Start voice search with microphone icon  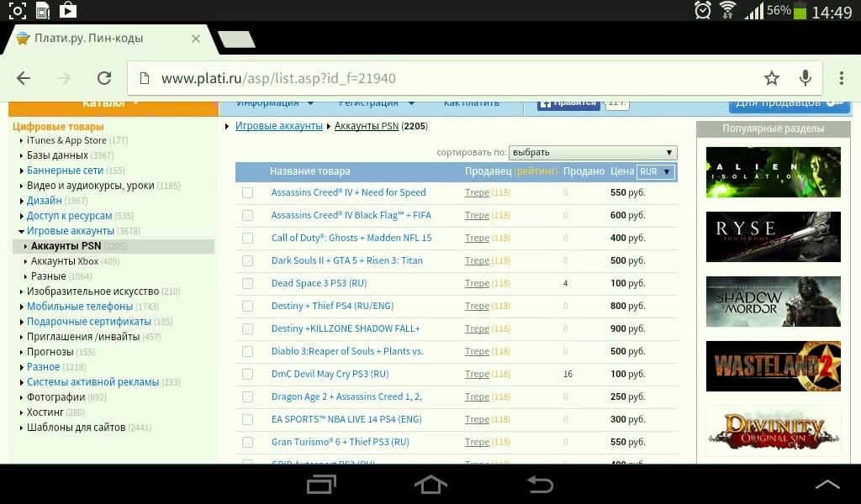pos(805,78)
